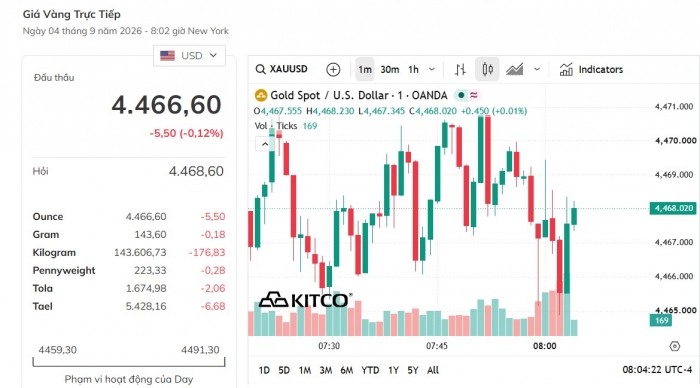Viewport: 700px width, 388px height.
Task: Toggle the pink data delay indicator
Action: pyautogui.click(x=474, y=95)
